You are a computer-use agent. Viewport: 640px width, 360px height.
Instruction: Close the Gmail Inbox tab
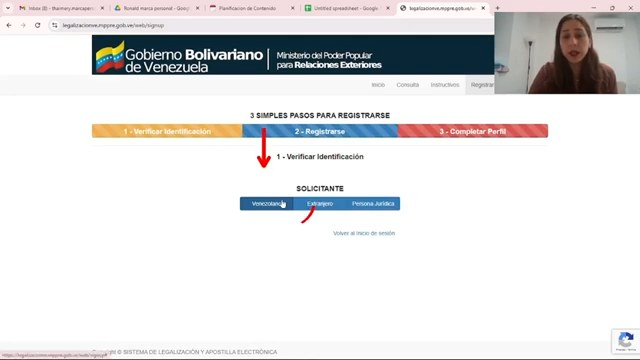click(x=102, y=8)
